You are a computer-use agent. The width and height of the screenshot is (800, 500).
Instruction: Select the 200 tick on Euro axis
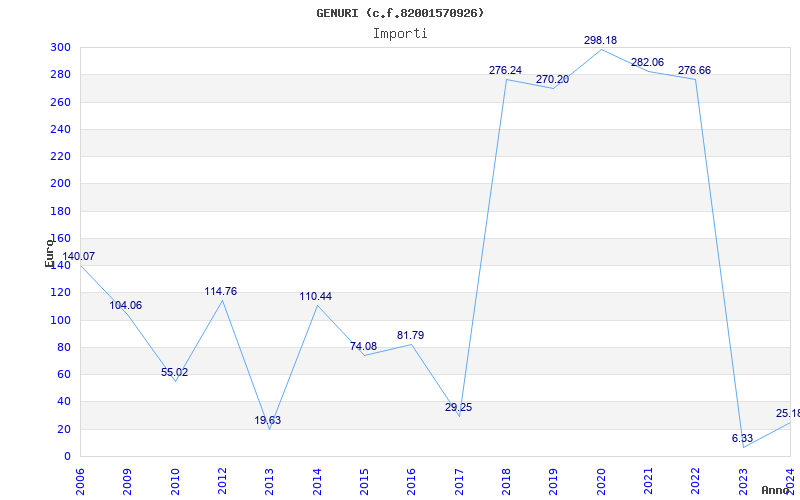(60, 184)
